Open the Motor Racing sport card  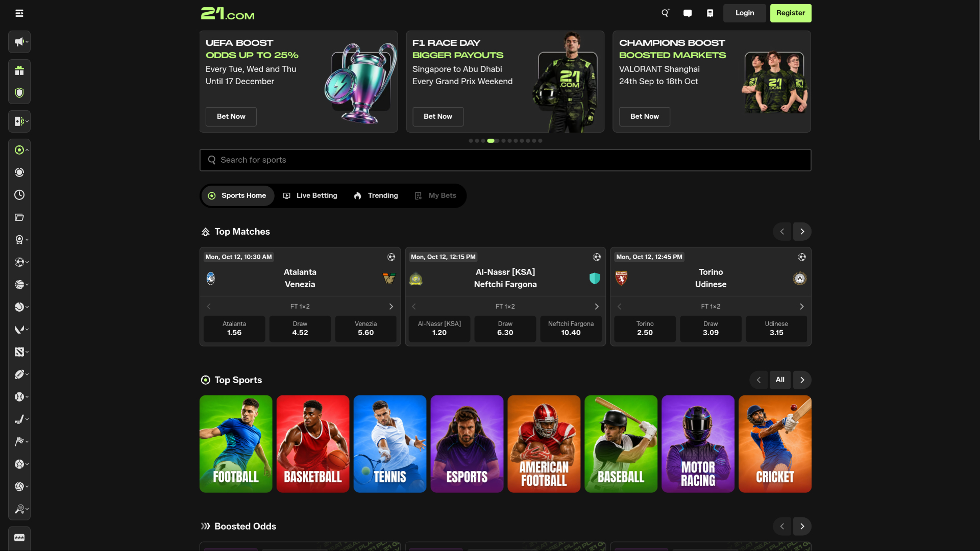pyautogui.click(x=698, y=444)
